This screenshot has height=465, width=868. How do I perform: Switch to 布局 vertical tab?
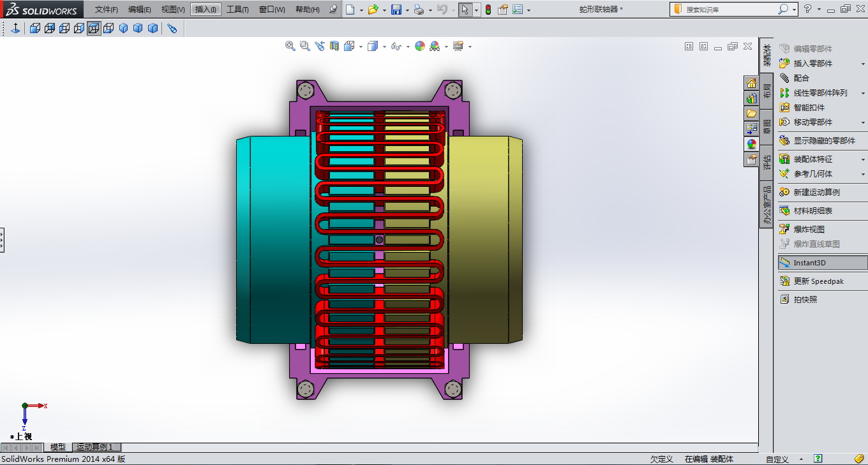pos(767,91)
